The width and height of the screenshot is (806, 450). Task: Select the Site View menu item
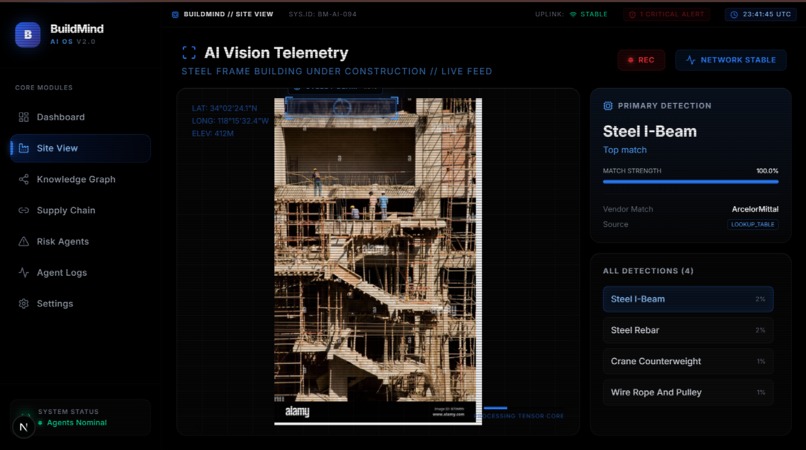[80, 148]
